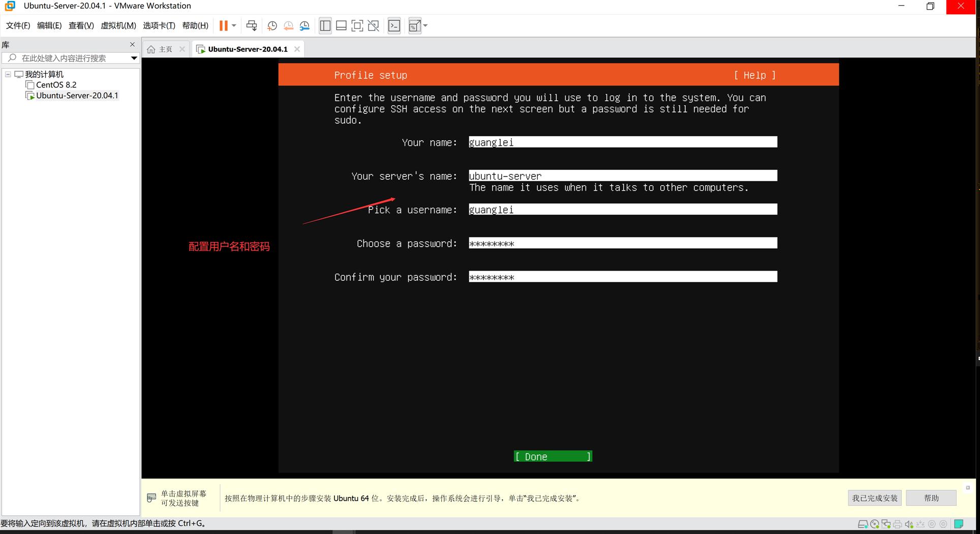Open the 帮助(H) menu
980x534 pixels.
195,25
